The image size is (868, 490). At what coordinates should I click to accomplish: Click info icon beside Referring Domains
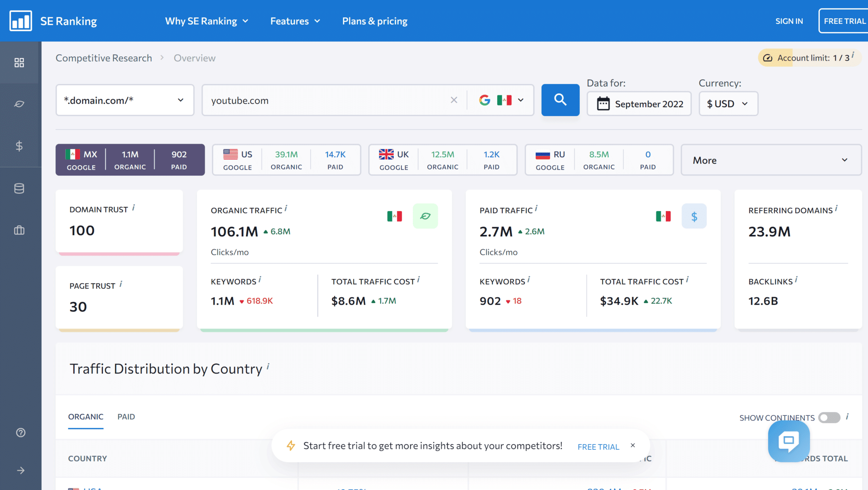point(836,208)
